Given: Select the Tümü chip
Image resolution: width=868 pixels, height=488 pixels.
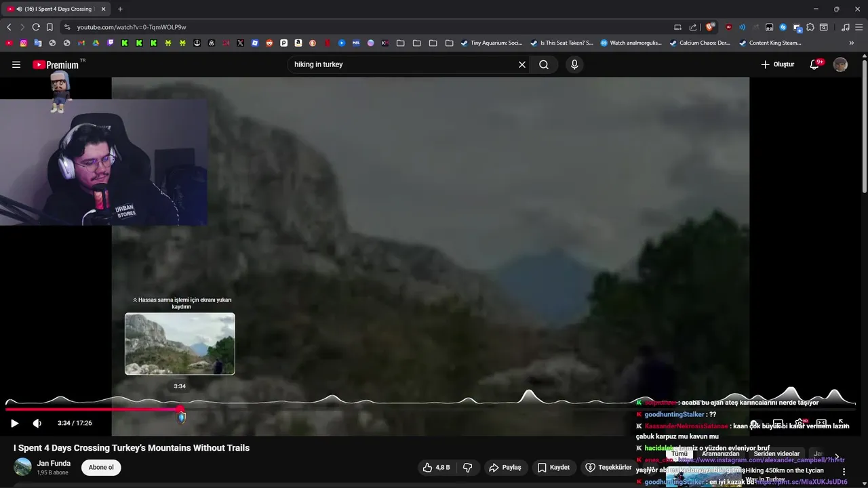Looking at the screenshot, I should (x=679, y=454).
